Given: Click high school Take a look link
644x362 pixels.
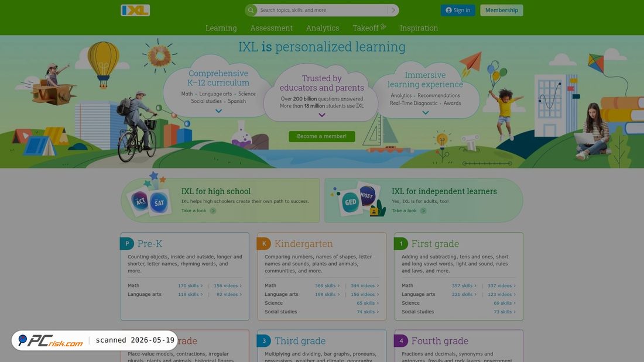Looking at the screenshot, I should click(x=194, y=211).
